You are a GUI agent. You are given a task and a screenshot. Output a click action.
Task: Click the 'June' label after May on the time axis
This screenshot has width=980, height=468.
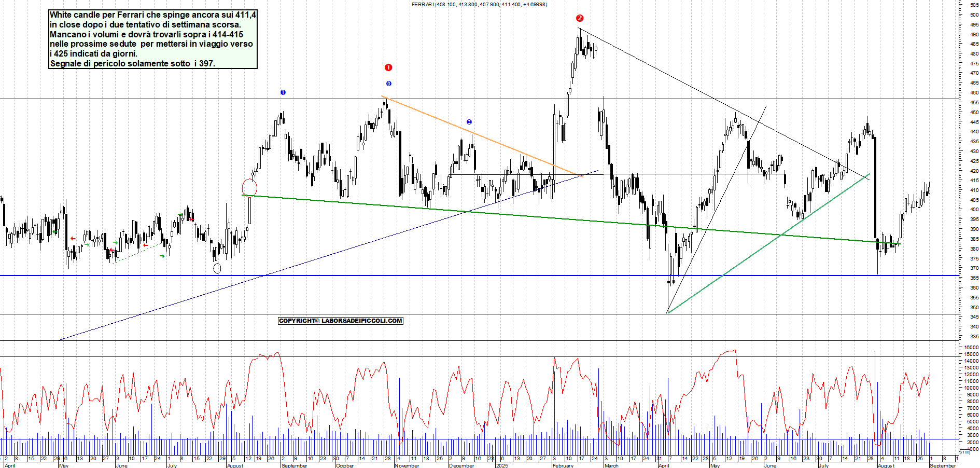(x=121, y=465)
